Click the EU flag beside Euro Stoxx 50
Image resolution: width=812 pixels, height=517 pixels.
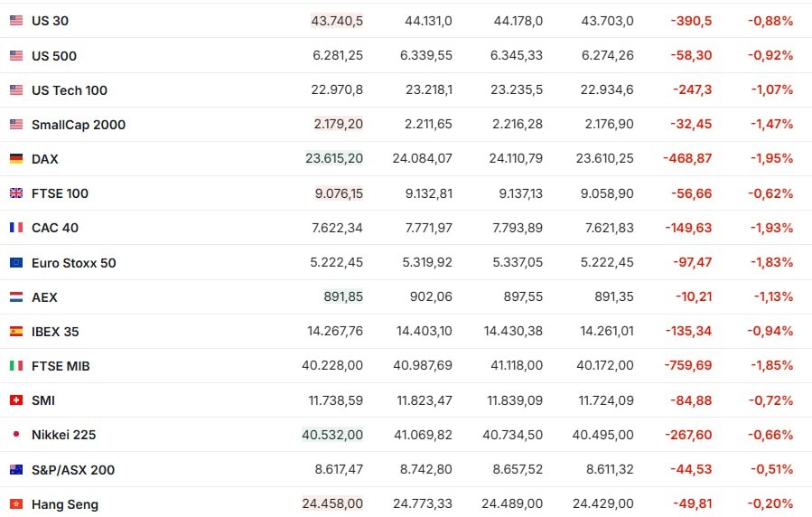click(16, 263)
